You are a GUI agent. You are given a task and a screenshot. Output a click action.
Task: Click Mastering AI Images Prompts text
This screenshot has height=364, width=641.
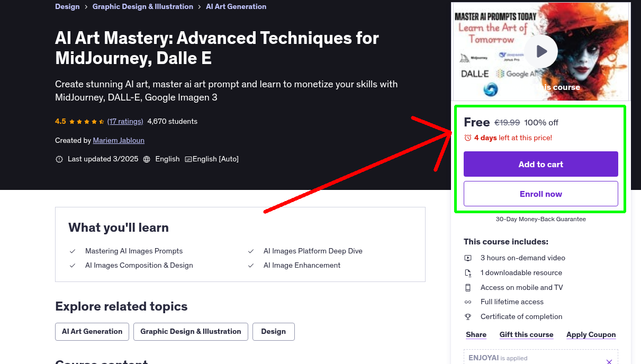[134, 251]
